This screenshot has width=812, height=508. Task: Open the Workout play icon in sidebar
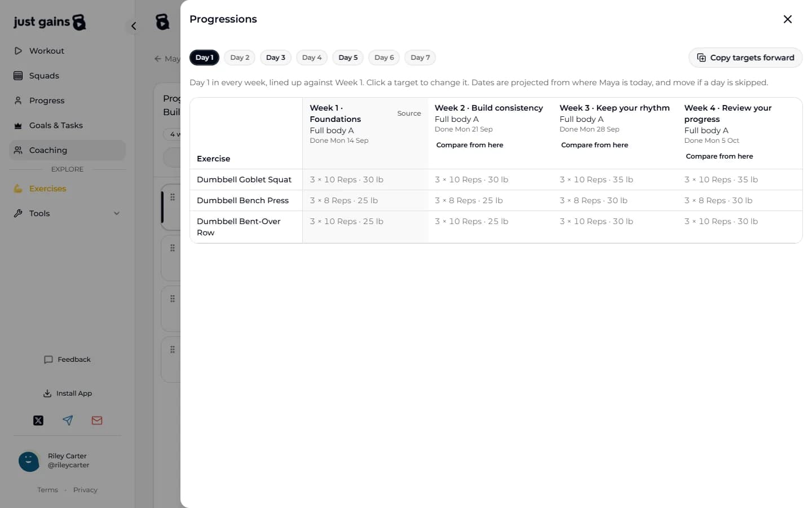(x=18, y=51)
